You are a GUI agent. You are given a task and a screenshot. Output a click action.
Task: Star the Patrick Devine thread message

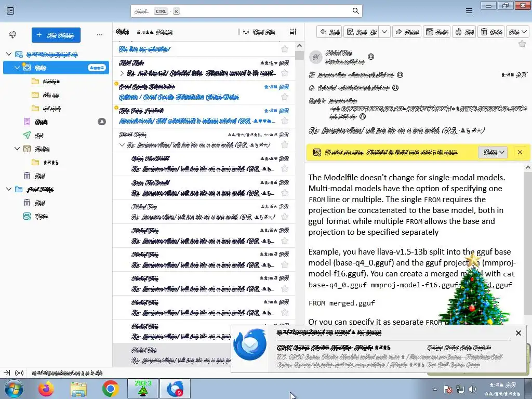coord(285,145)
